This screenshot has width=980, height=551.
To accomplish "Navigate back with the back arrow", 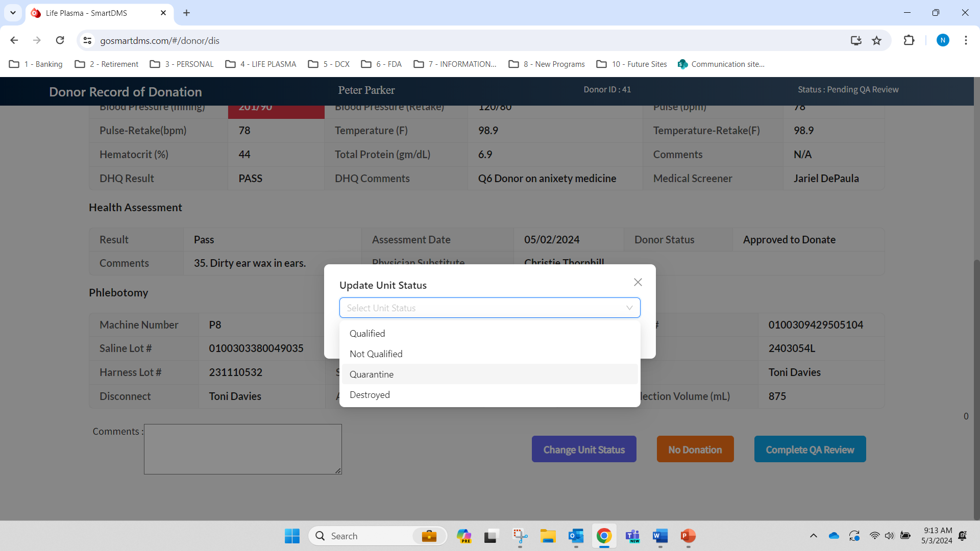I will (14, 40).
